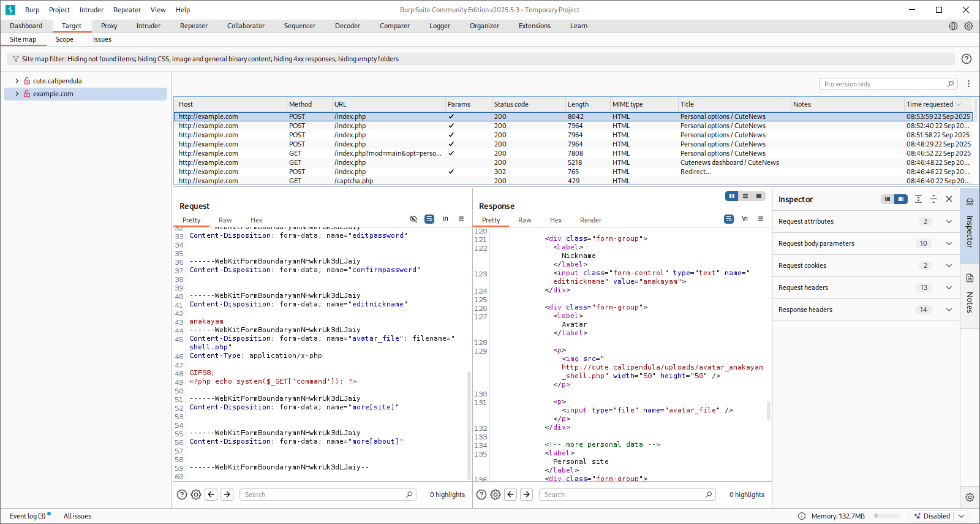Screen dimensions: 980x524
Task: Close the Inspector panel
Action: [x=949, y=199]
